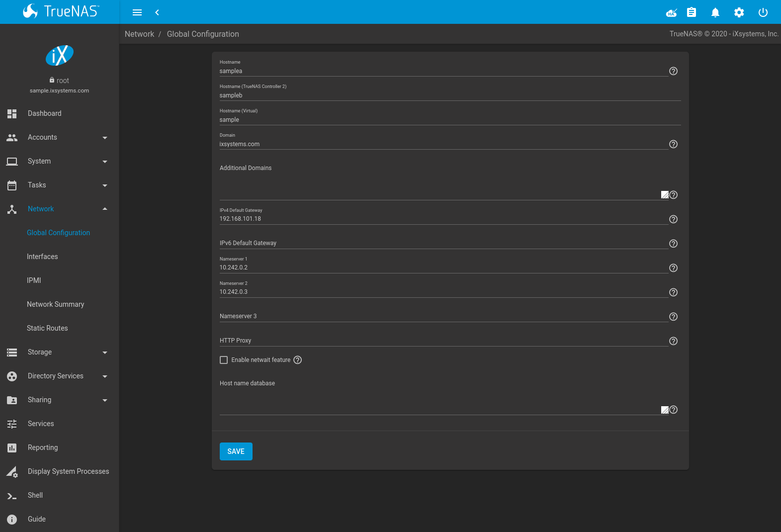The image size is (781, 532).
Task: Expand the System menu arrow
Action: 105,162
